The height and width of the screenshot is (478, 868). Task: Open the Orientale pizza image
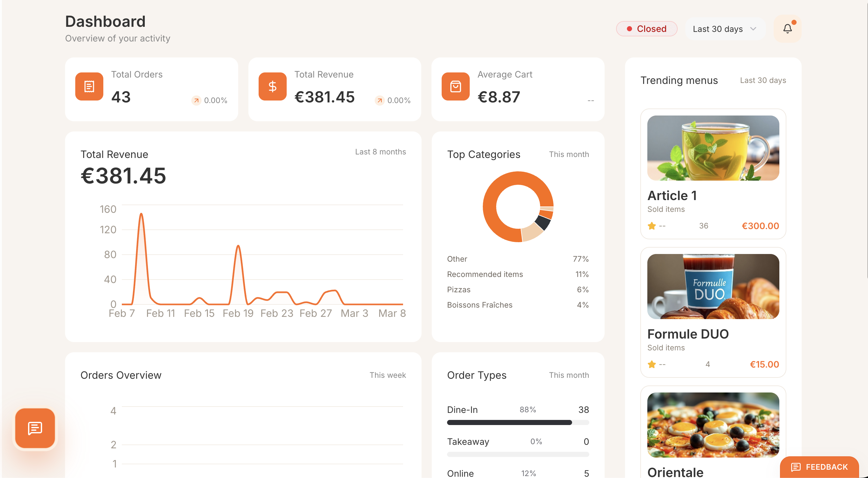click(x=713, y=425)
